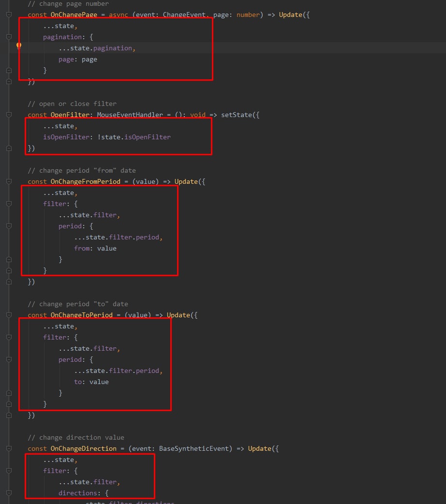
Task: Click fold-end marker at OpenFilter's closing brace
Action: (x=9, y=148)
